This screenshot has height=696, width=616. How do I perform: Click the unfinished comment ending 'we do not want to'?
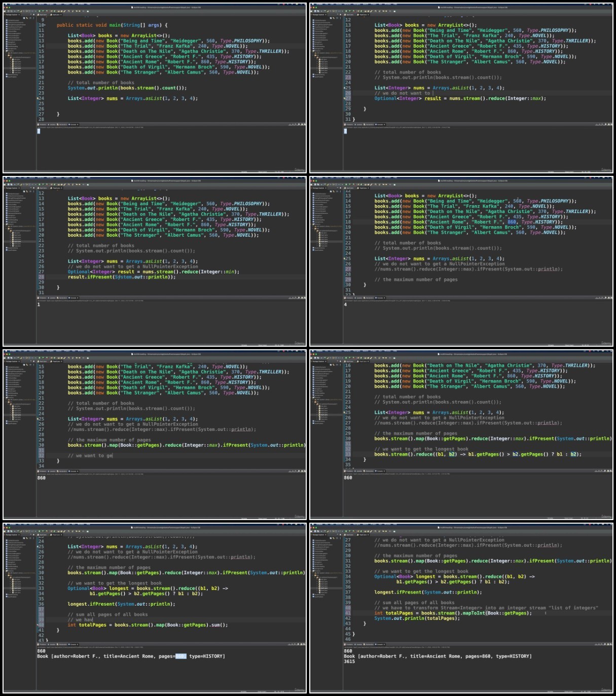coord(403,93)
